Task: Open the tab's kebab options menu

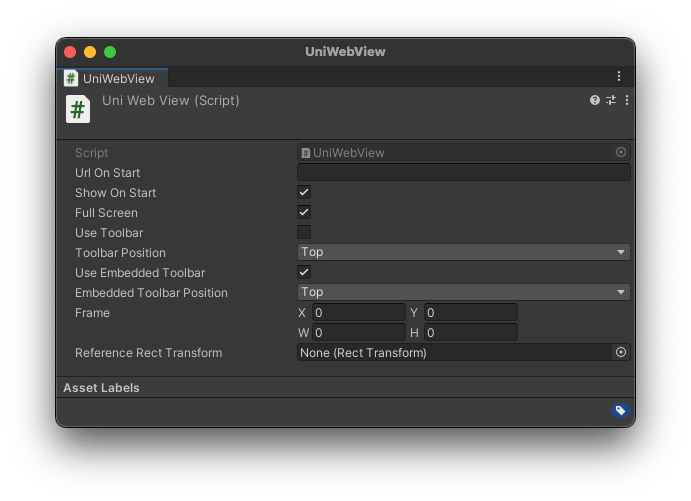Action: point(619,77)
